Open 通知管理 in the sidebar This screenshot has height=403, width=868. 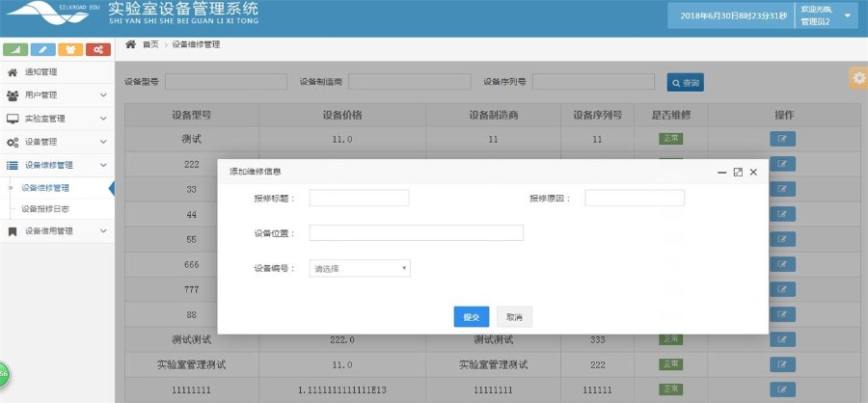[x=57, y=72]
